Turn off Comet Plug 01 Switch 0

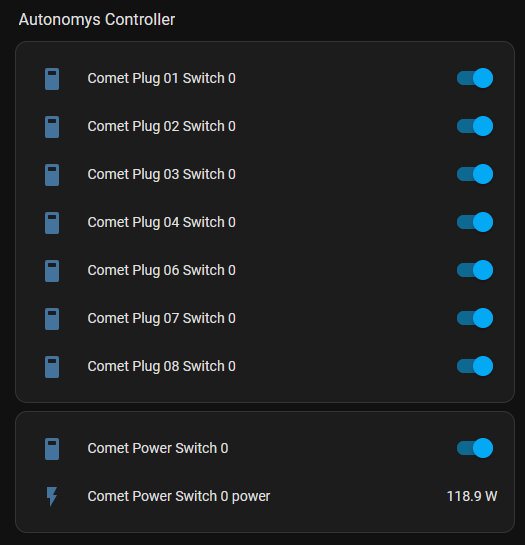pos(475,78)
